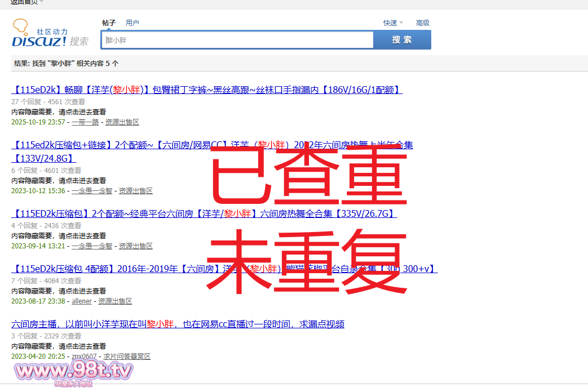Open the first result starting 【115eD2k】畅聊
Screen dimensions: 588x392
coord(206,90)
